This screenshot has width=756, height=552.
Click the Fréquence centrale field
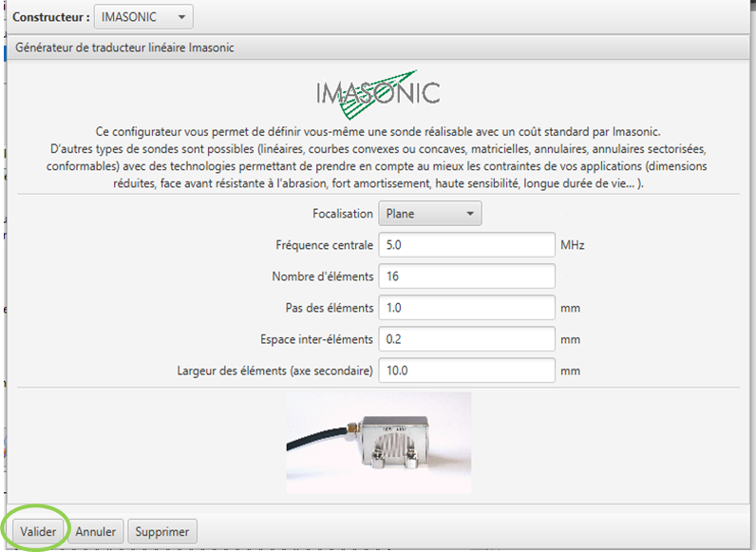466,244
